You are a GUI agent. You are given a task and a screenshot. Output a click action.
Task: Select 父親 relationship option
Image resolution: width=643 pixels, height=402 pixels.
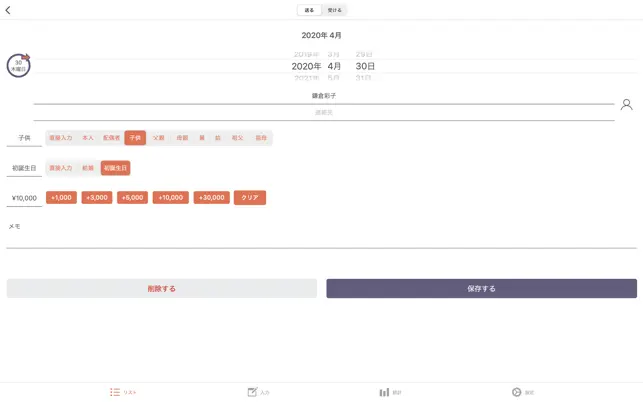point(159,138)
